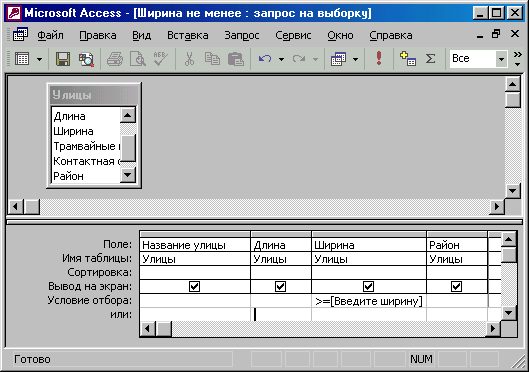Open the Сервис menu

[x=293, y=35]
